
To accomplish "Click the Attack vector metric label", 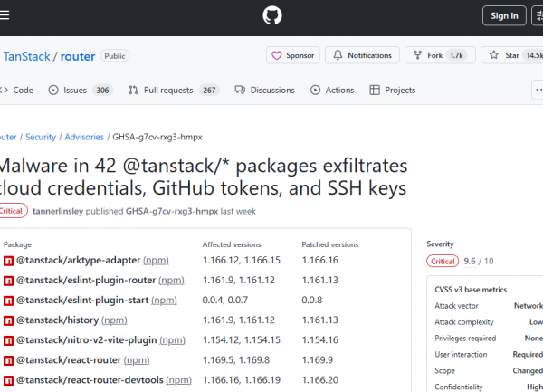I will point(456,306).
